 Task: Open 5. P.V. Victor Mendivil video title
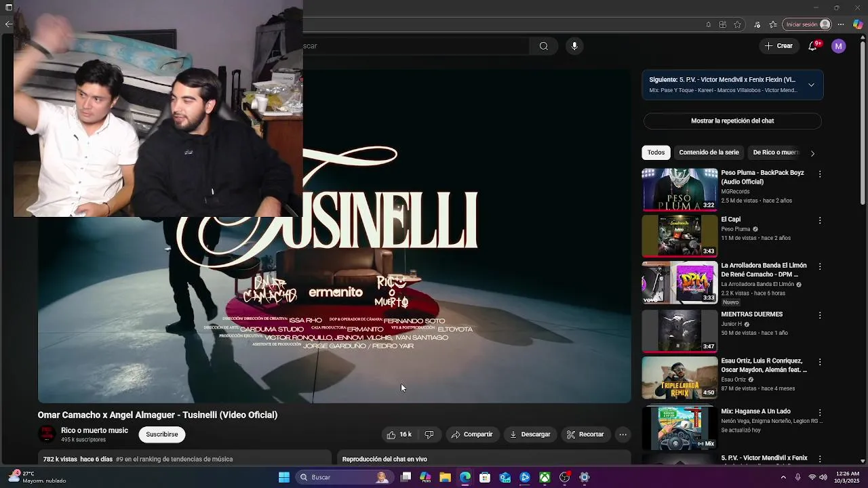pyautogui.click(x=764, y=458)
